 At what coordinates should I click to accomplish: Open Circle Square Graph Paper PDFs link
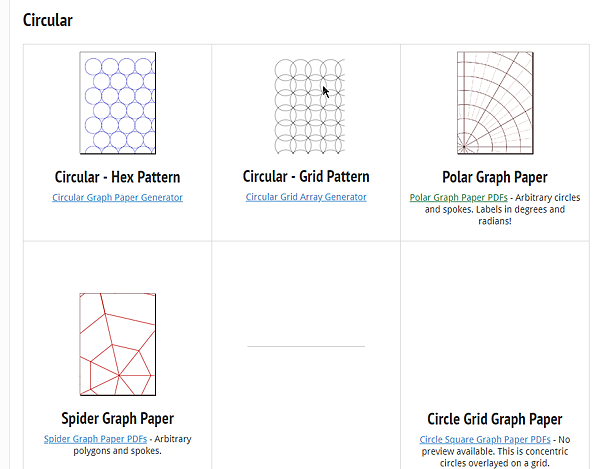click(x=485, y=439)
